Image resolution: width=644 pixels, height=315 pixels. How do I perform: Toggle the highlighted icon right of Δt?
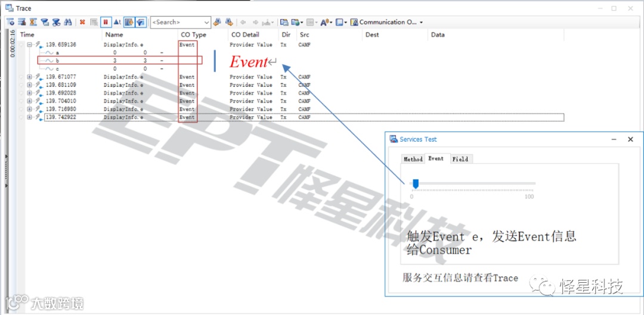click(129, 22)
